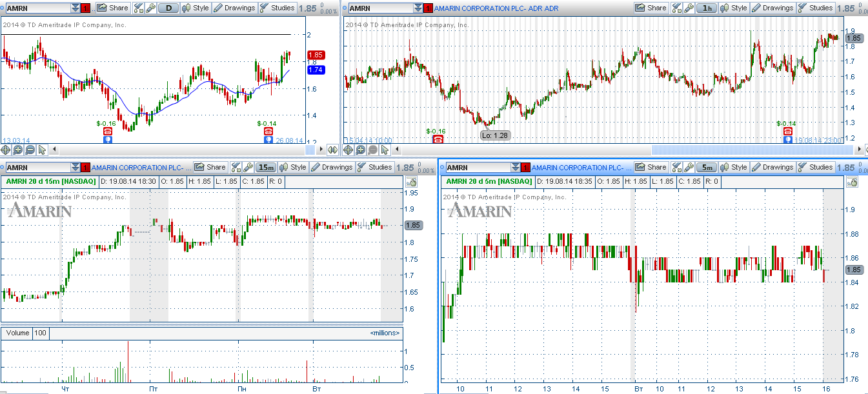Click tools icon left of daily chart wrench
The height and width of the screenshot is (394, 868).
[x=139, y=8]
